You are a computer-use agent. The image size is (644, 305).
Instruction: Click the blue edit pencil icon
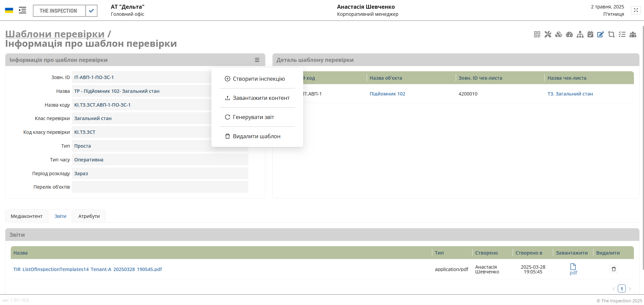click(601, 34)
